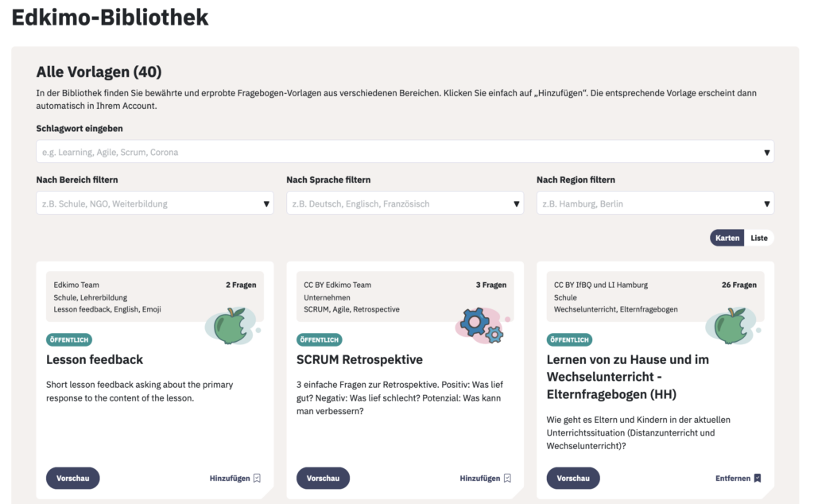Click the green apple icon on Lesson feedback card
The image size is (814, 504).
coord(231,326)
